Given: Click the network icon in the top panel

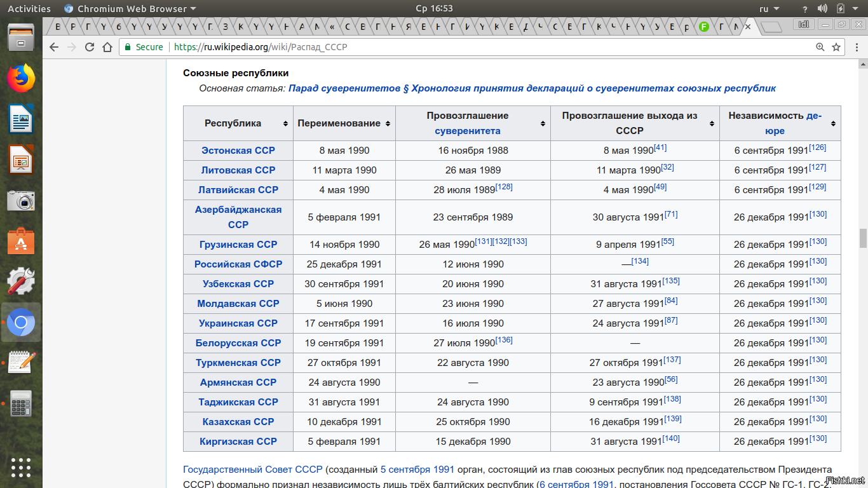Looking at the screenshot, I should coord(805,8).
